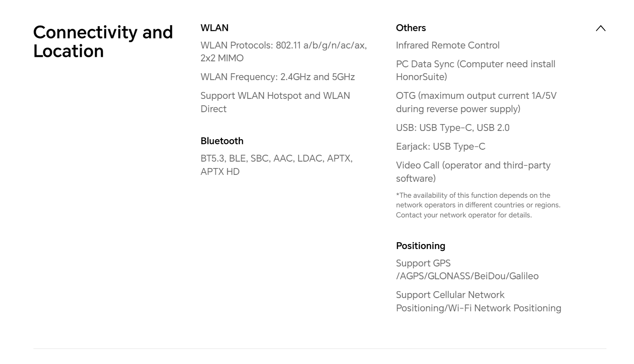Click the Connectivity and Location heading
This screenshot has width=634, height=364.
103,42
